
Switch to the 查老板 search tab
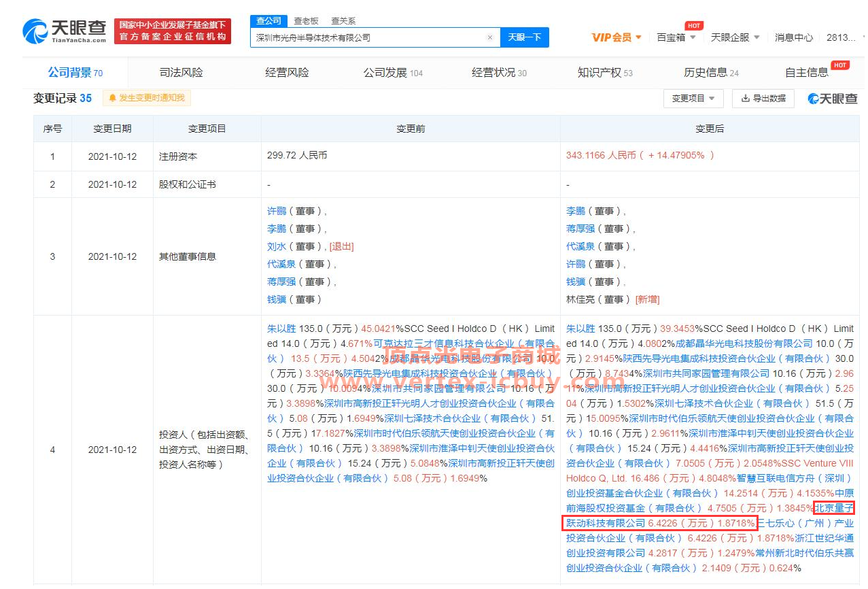pyautogui.click(x=306, y=20)
